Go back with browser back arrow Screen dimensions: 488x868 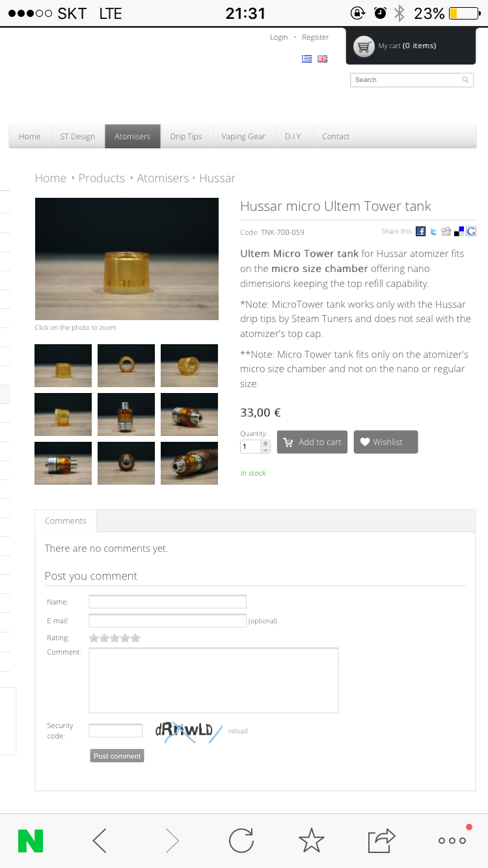100,840
